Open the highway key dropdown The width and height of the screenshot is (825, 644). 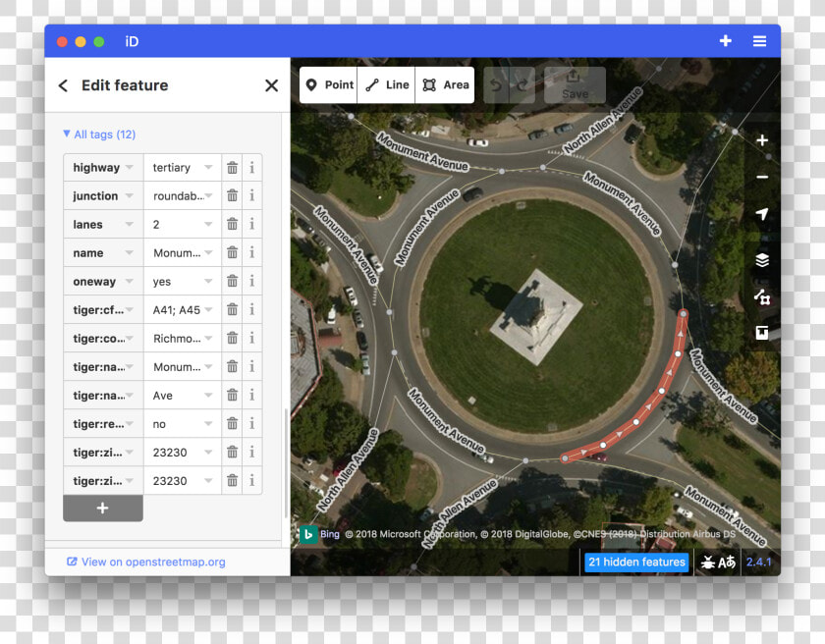tap(130, 168)
